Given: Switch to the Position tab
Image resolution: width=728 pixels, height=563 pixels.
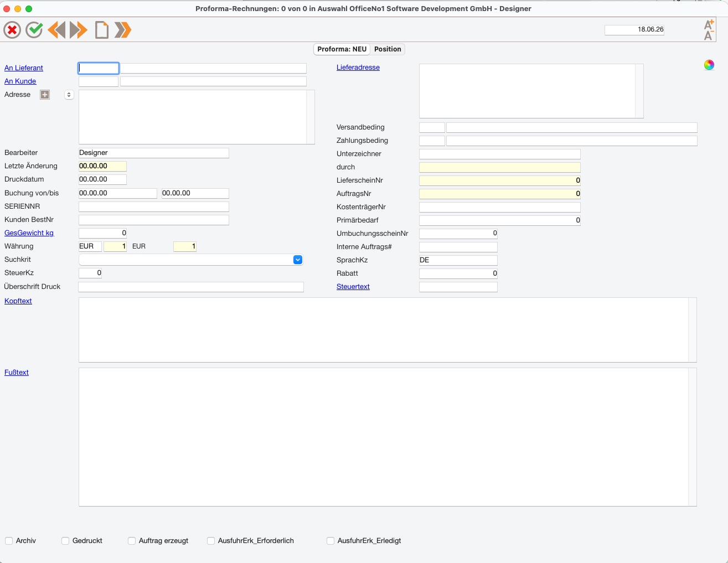Looking at the screenshot, I should (388, 49).
